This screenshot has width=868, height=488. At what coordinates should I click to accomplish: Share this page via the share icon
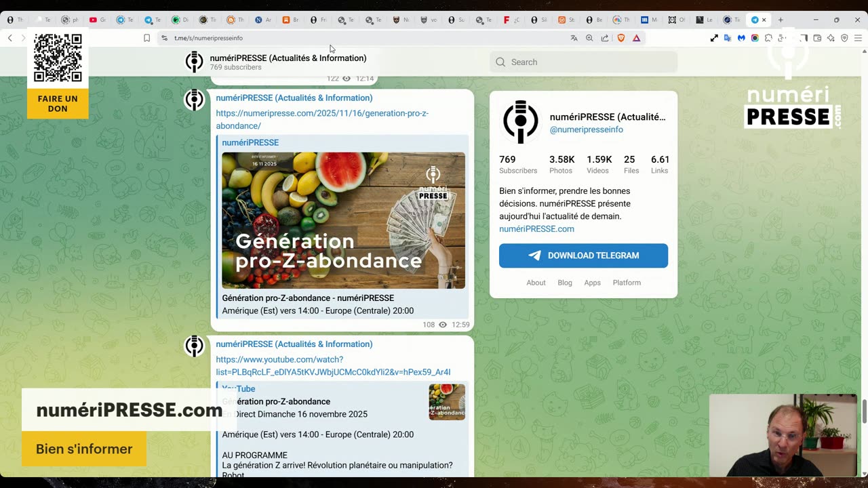click(x=605, y=38)
